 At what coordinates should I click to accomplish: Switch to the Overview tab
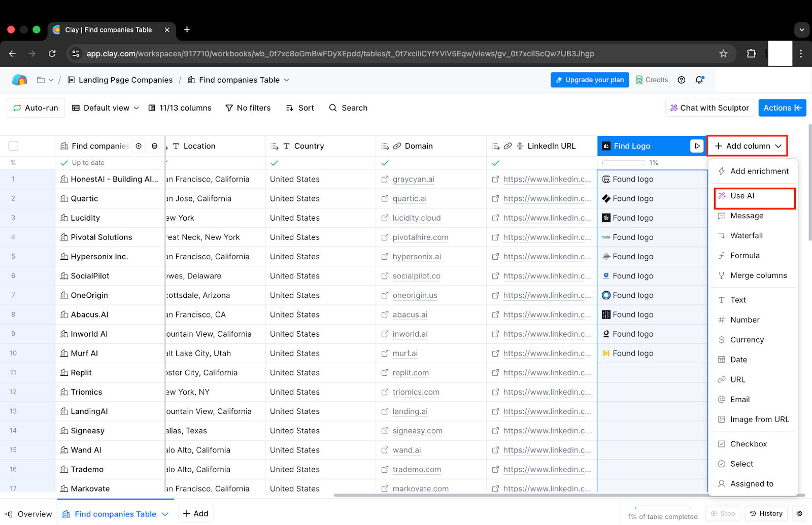pyautogui.click(x=28, y=514)
